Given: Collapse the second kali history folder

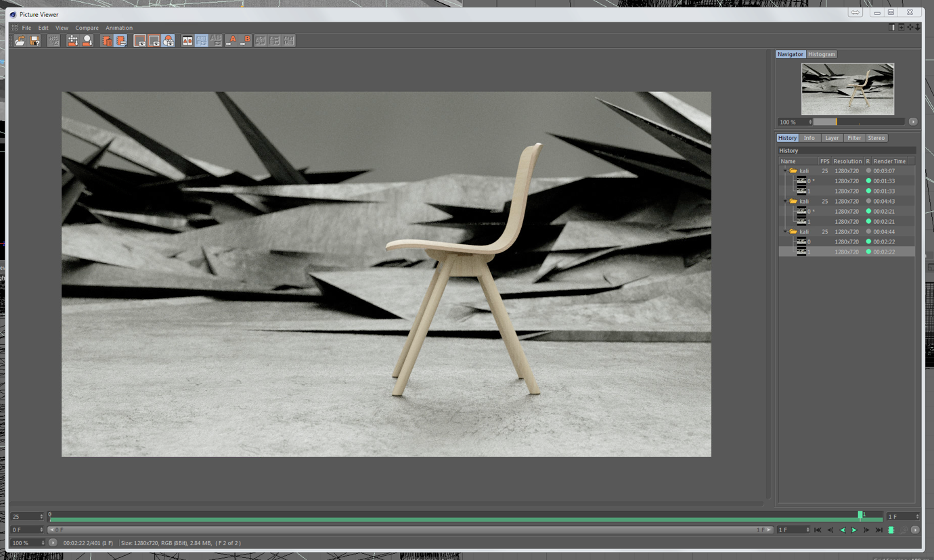Looking at the screenshot, I should (x=785, y=202).
